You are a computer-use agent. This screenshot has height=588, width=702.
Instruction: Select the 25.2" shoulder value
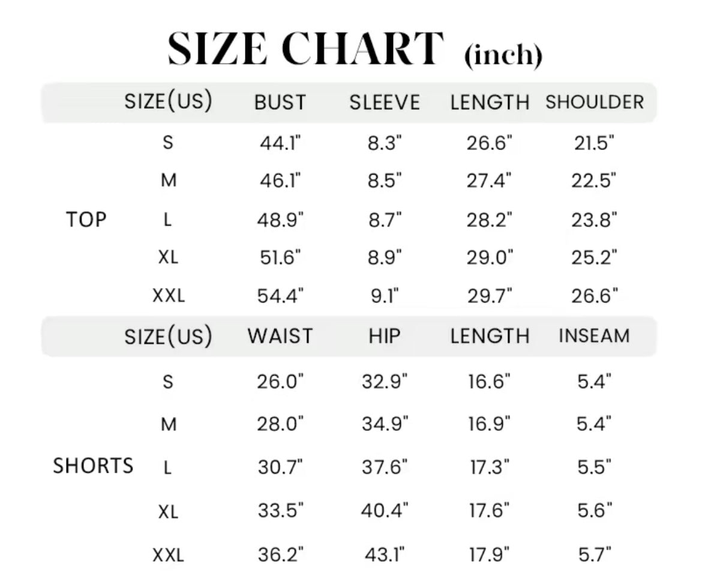click(595, 257)
